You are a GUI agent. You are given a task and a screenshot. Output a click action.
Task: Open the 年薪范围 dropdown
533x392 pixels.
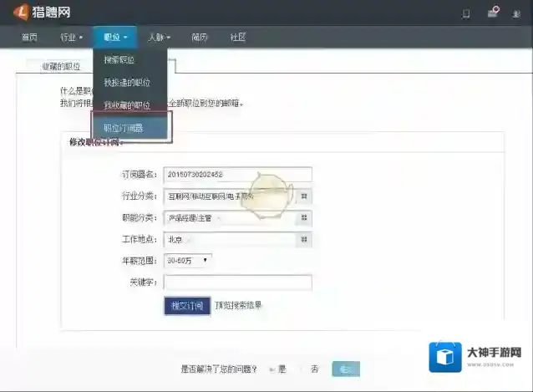188,261
